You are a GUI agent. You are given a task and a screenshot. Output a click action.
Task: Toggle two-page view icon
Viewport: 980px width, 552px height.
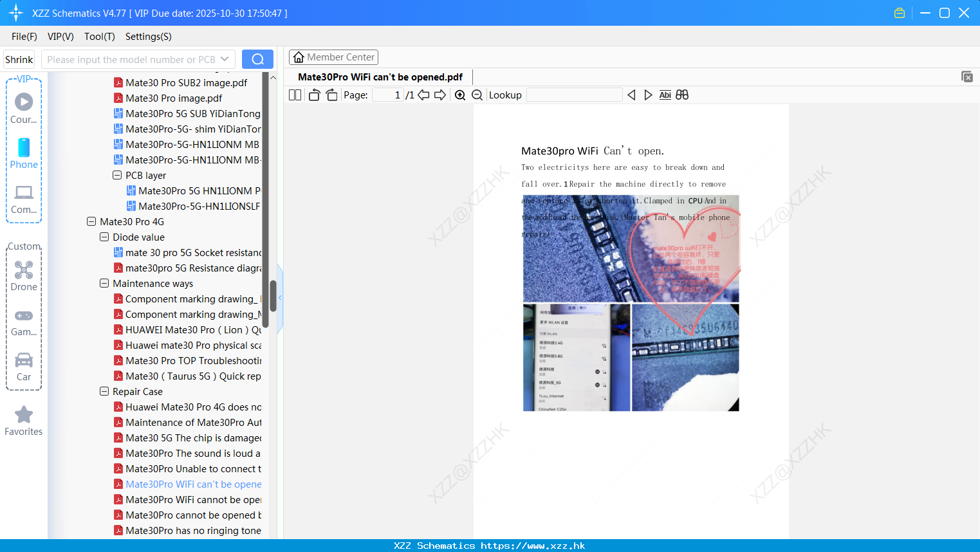(x=295, y=95)
